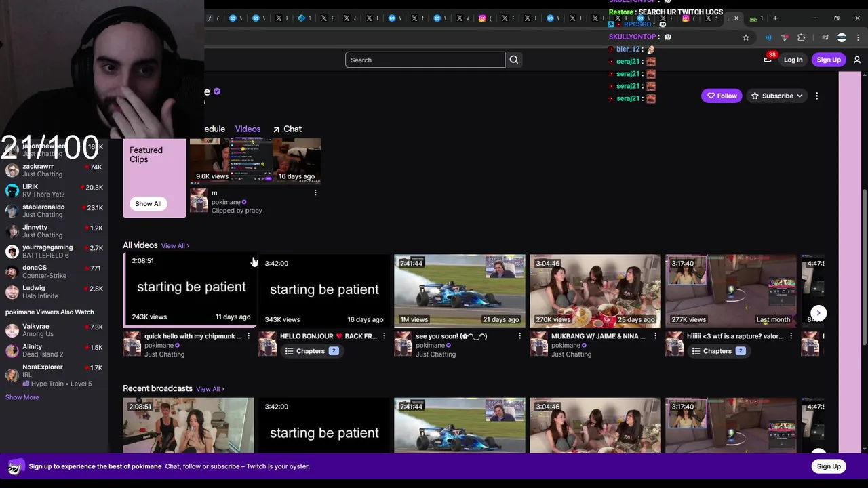Screen dimensions: 868x488
Task: Open stableronaldo in sidebar
Action: 54,211
